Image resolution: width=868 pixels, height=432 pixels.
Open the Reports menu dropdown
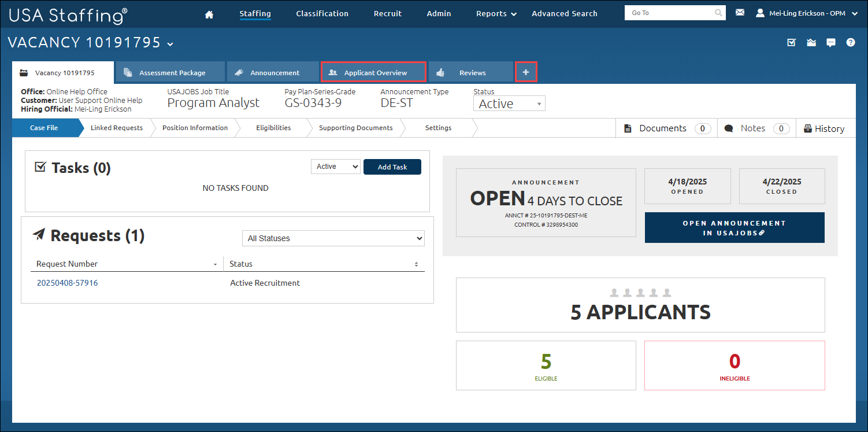496,14
